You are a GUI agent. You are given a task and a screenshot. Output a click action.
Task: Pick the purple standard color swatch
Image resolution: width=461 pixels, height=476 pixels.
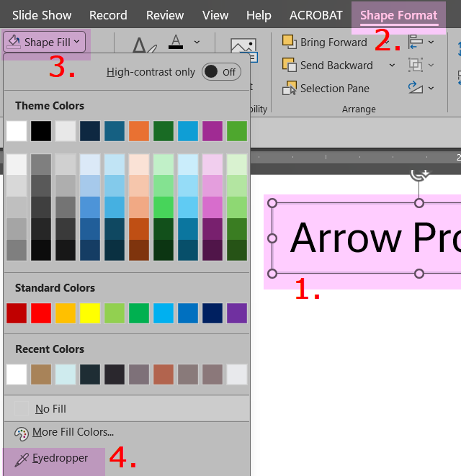[237, 313]
